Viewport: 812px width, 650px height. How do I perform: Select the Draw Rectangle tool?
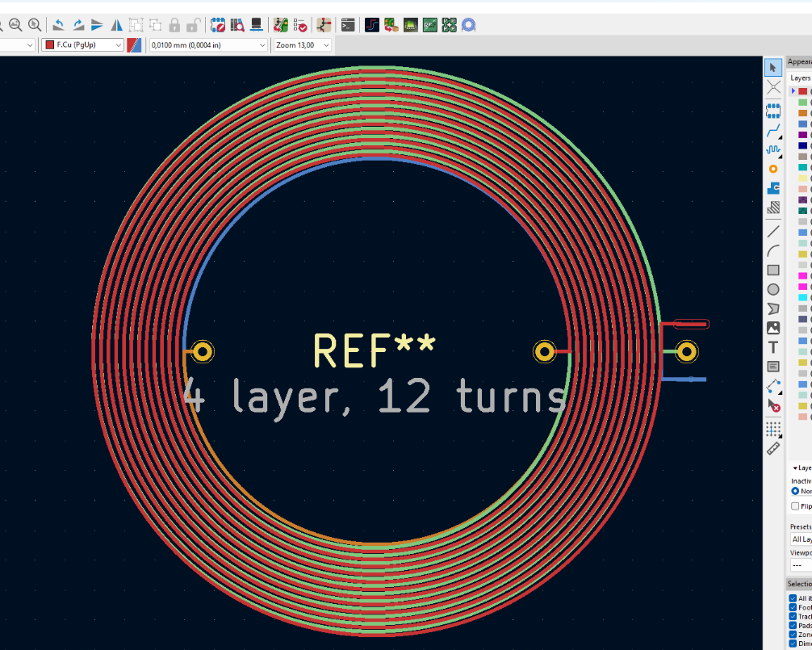(773, 270)
